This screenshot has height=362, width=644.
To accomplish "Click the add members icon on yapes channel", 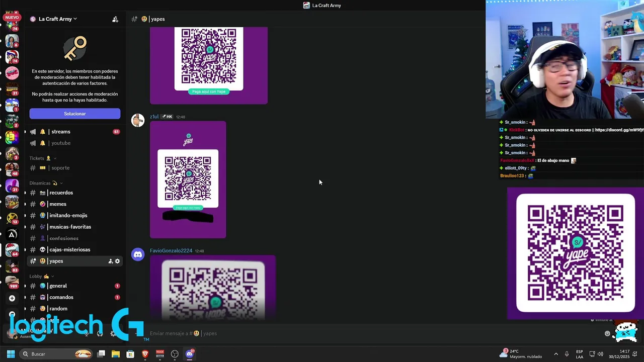I will click(110, 261).
